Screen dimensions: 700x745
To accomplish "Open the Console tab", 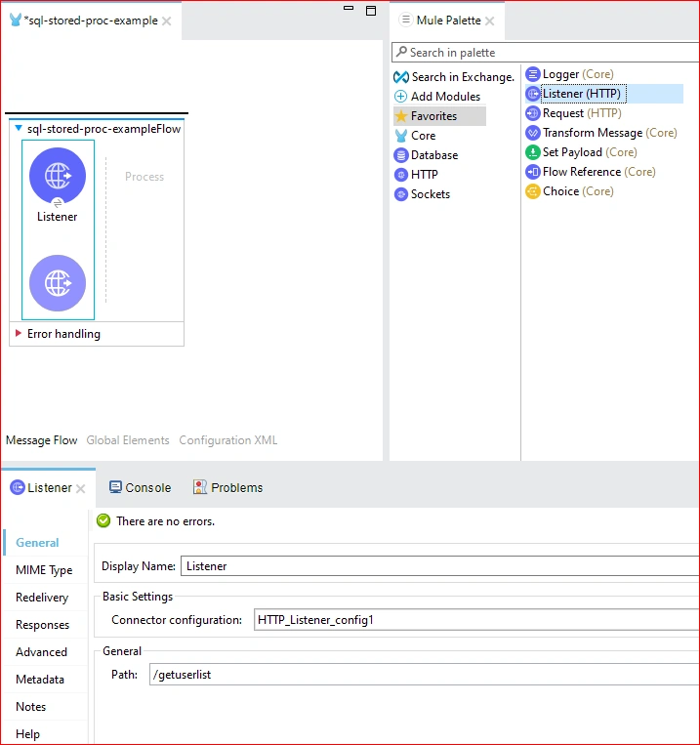I will coord(141,488).
